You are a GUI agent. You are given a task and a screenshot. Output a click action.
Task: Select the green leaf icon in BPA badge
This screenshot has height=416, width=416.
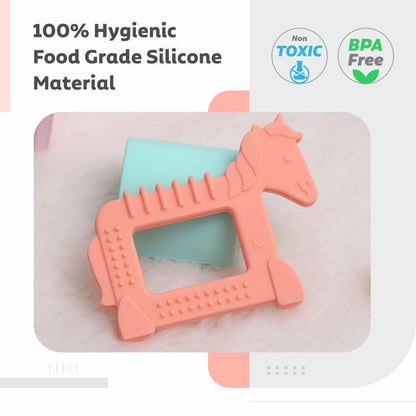(x=365, y=76)
